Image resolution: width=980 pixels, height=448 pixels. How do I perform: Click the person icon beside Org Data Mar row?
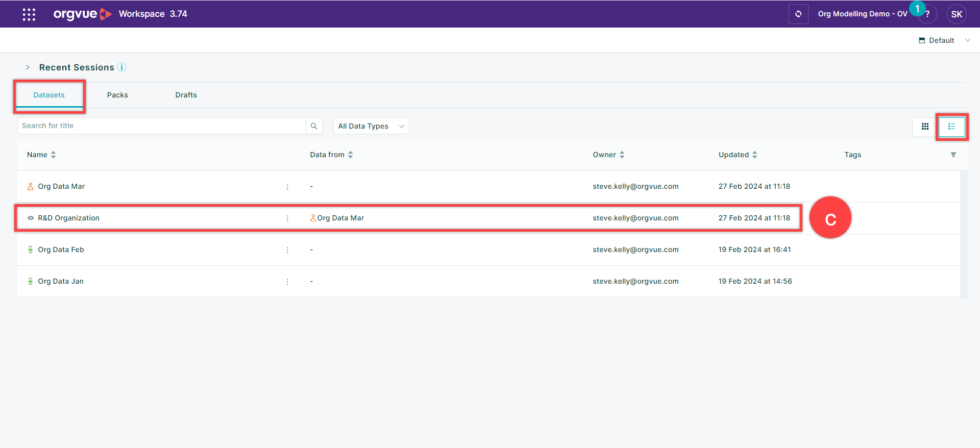[30, 186]
